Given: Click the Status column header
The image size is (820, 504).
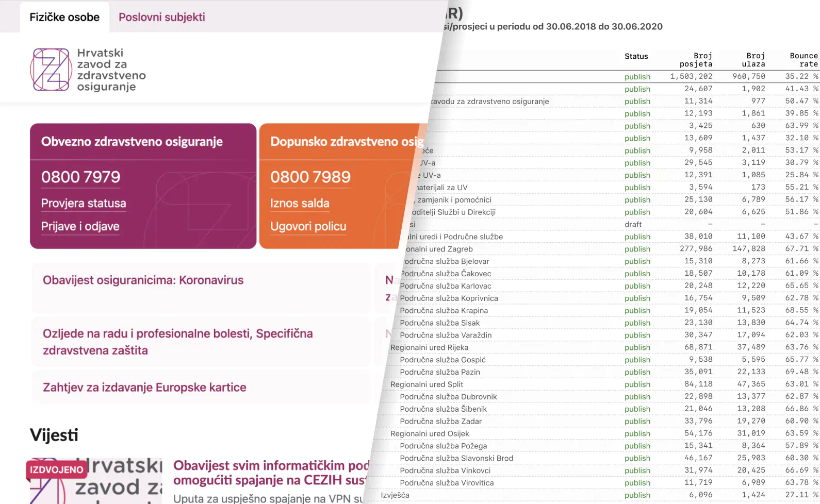Looking at the screenshot, I should coord(636,56).
